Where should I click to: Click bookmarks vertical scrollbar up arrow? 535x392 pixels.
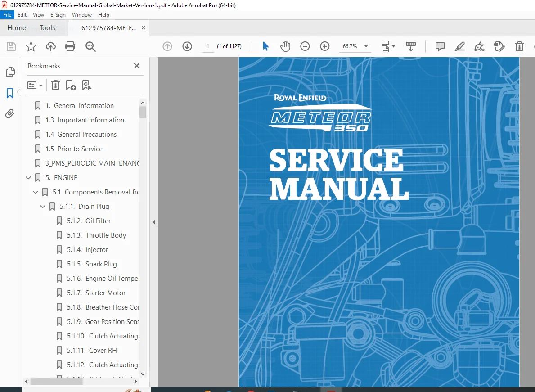143,103
